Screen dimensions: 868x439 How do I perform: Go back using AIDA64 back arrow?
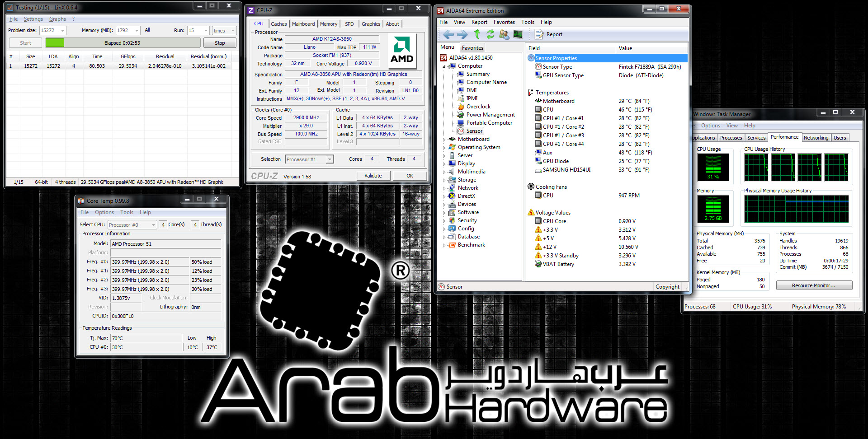tap(448, 34)
